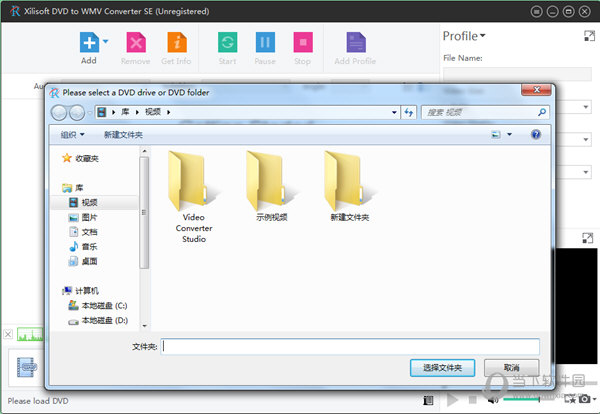Expand the preview panel with corner icon
The image size is (600, 414).
[587, 238]
